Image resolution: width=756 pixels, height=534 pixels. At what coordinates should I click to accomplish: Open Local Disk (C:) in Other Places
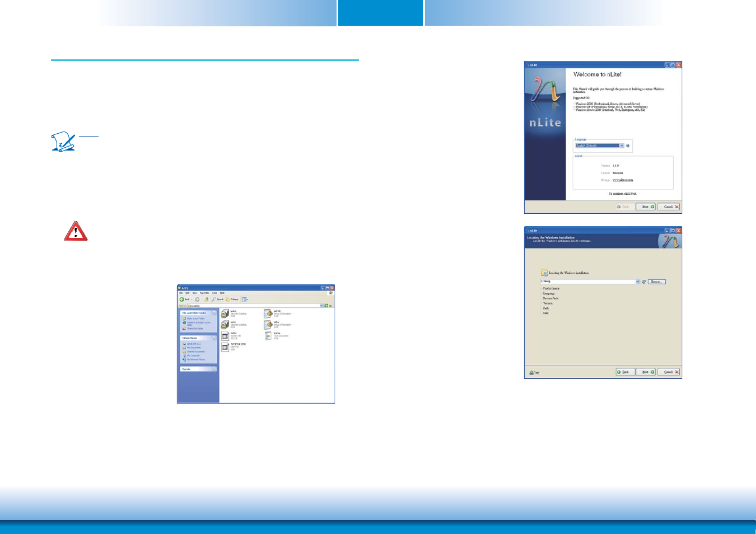tap(192, 344)
